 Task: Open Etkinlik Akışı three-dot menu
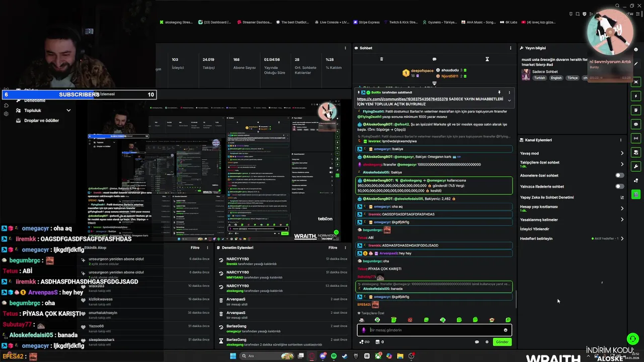tap(207, 248)
